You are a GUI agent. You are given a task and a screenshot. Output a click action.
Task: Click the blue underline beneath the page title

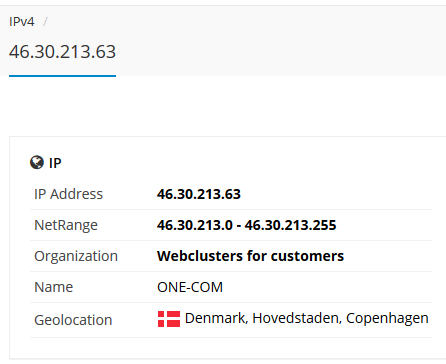coord(62,76)
